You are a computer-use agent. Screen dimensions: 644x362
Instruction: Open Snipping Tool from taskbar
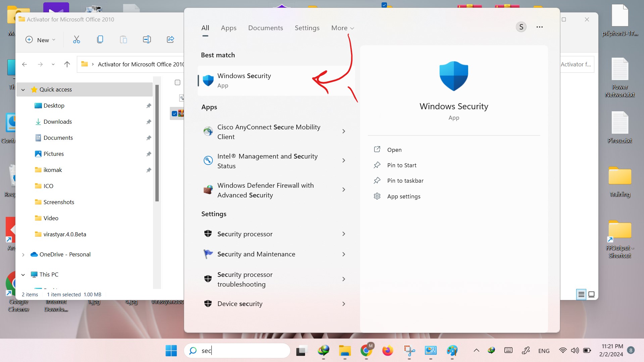(x=409, y=351)
